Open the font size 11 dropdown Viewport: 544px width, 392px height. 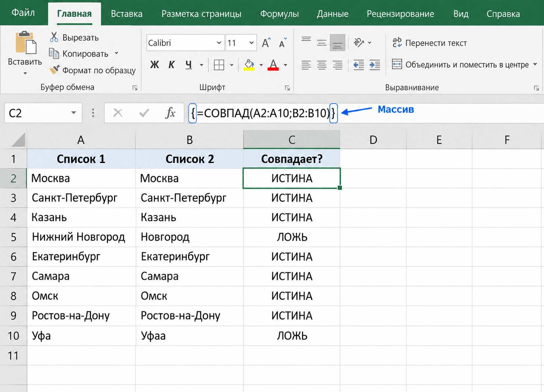(x=252, y=43)
